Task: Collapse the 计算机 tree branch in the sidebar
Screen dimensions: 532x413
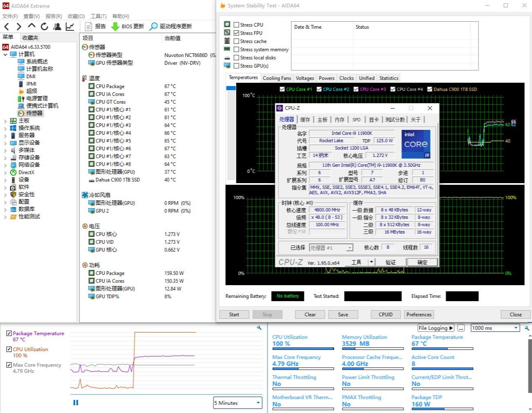Action: pyautogui.click(x=5, y=54)
